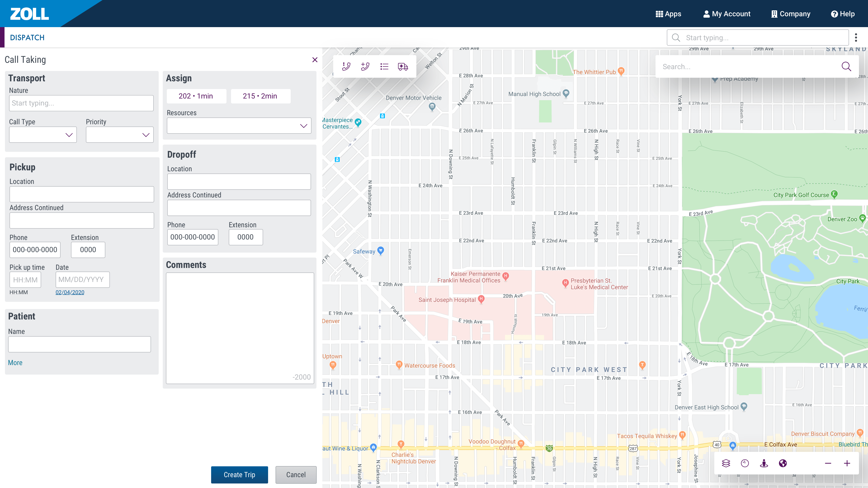The height and width of the screenshot is (488, 868).
Task: Click the bowling ball map icon
Action: pyautogui.click(x=745, y=463)
